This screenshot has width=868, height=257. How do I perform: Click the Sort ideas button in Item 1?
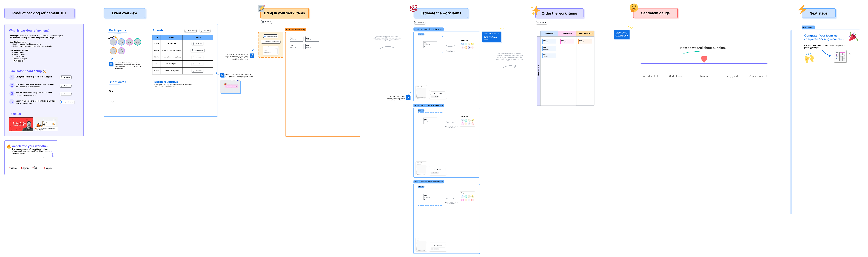point(438,93)
